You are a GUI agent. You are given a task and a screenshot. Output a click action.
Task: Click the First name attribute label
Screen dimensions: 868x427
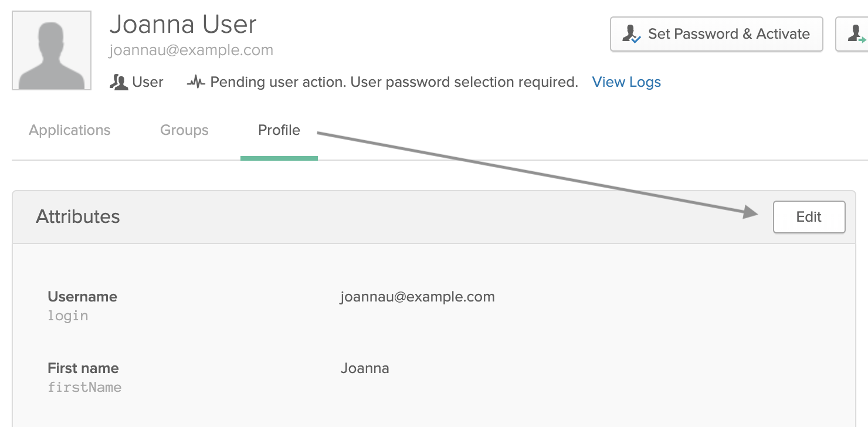(83, 368)
